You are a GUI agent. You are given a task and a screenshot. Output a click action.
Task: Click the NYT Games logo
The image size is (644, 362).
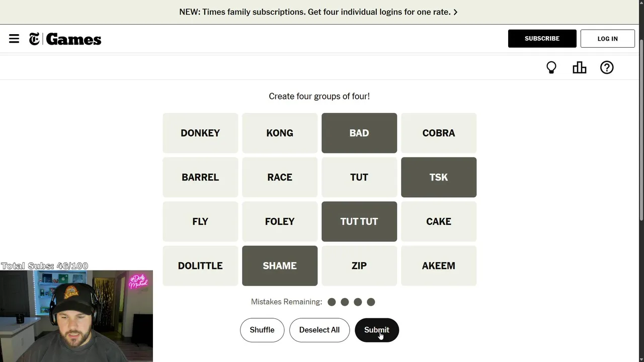coord(65,39)
